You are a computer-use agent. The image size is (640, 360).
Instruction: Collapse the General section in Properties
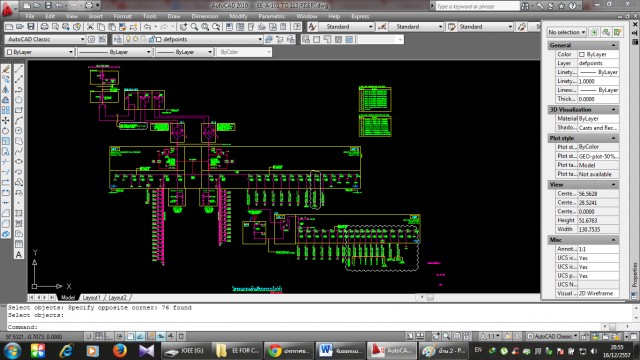(613, 45)
